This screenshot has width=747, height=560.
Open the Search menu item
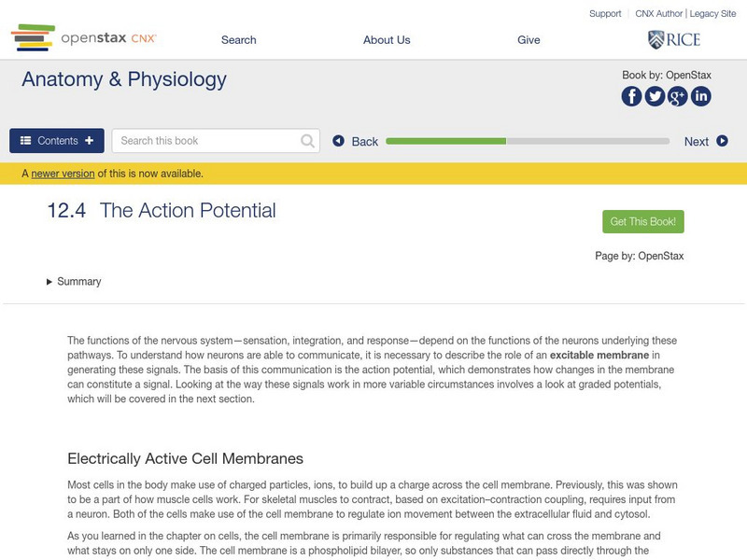(x=237, y=40)
